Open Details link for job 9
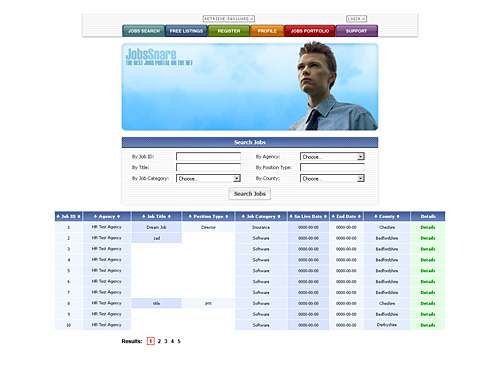 [x=428, y=314]
